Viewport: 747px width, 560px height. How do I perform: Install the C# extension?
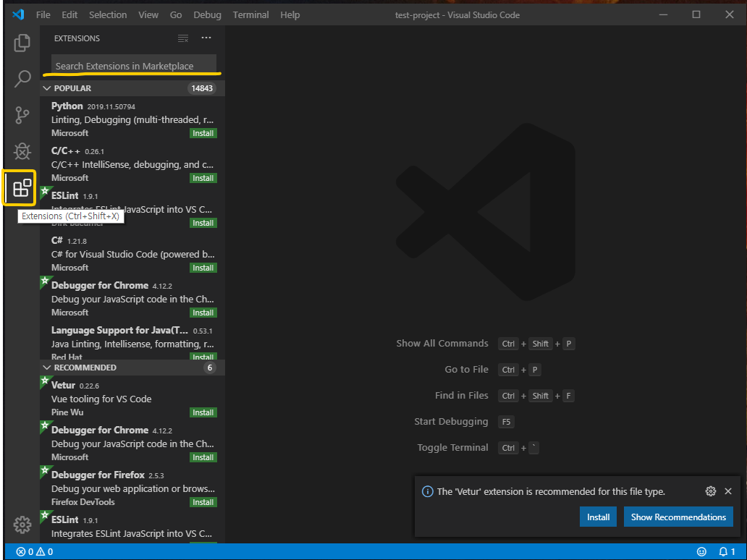coord(203,268)
